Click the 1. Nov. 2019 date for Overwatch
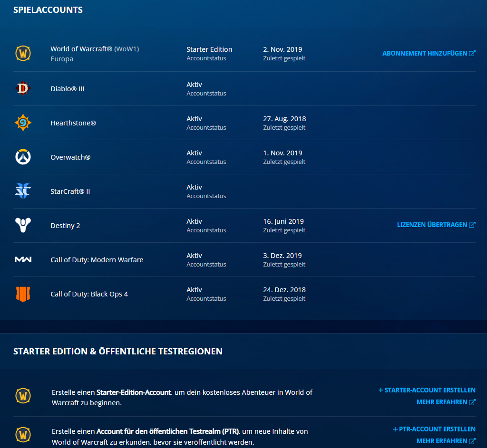The image size is (487, 448). (x=282, y=153)
